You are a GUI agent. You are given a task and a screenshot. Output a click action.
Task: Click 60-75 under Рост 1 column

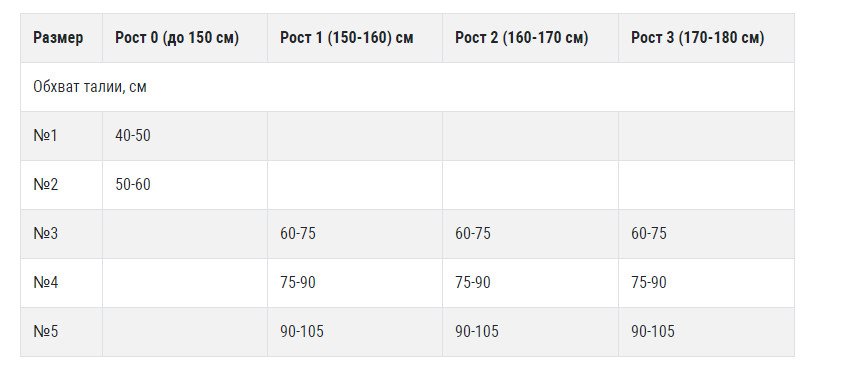tap(298, 234)
